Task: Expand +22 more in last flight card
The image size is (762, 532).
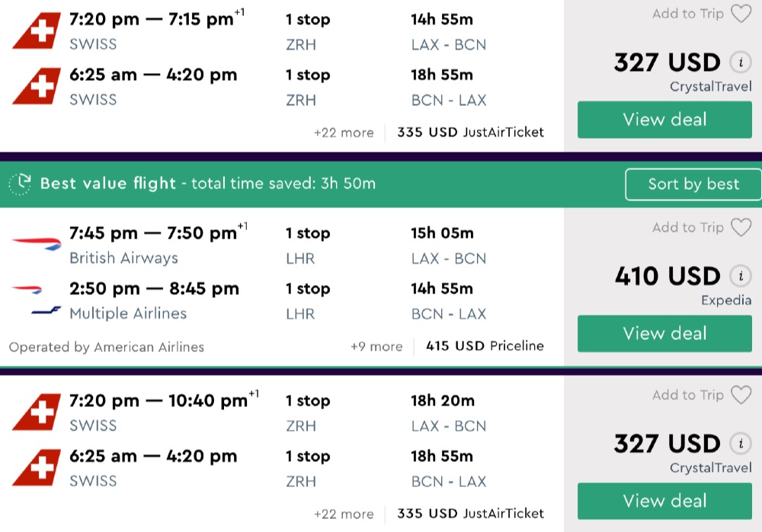Action: coord(344,514)
